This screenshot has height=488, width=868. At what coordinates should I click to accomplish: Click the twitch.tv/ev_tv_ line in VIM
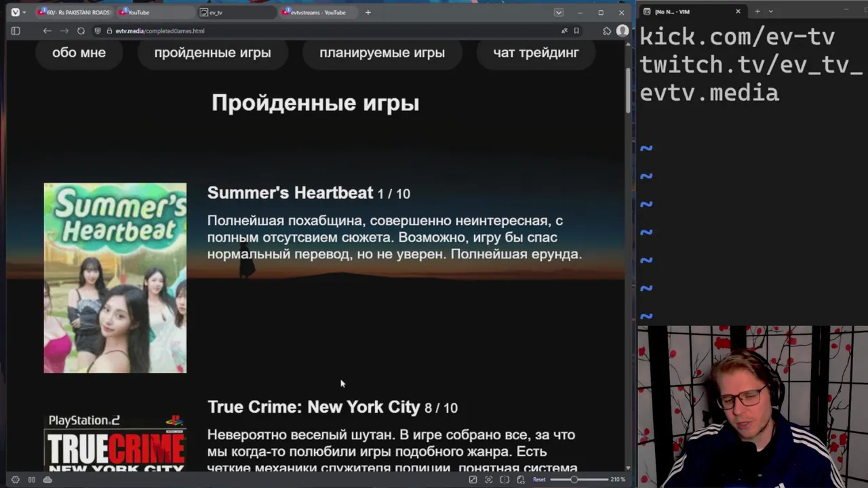pyautogui.click(x=751, y=65)
